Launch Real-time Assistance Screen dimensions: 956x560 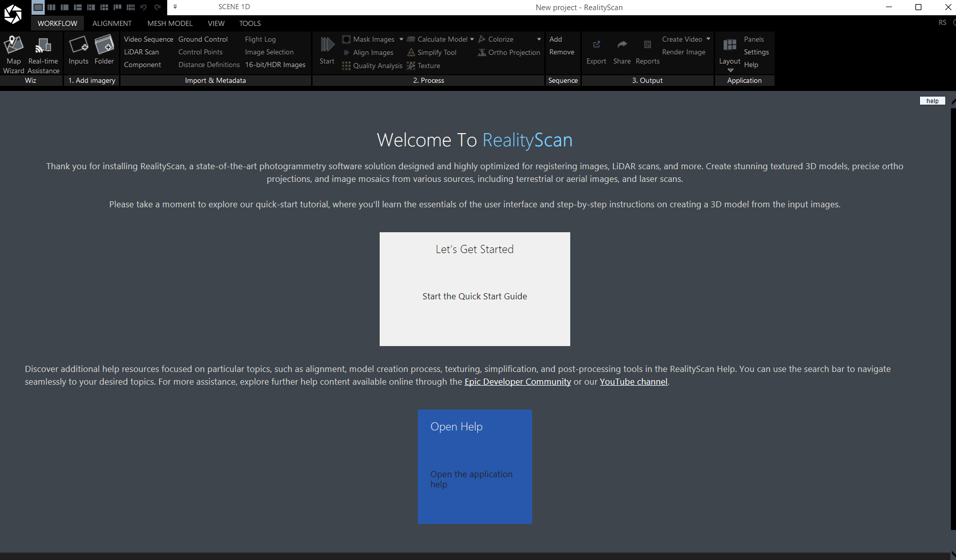43,54
